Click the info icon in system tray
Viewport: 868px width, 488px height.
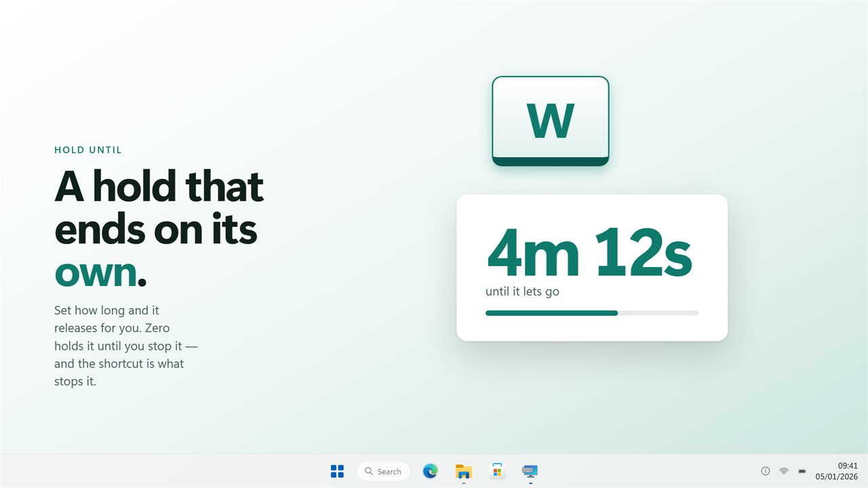(766, 471)
